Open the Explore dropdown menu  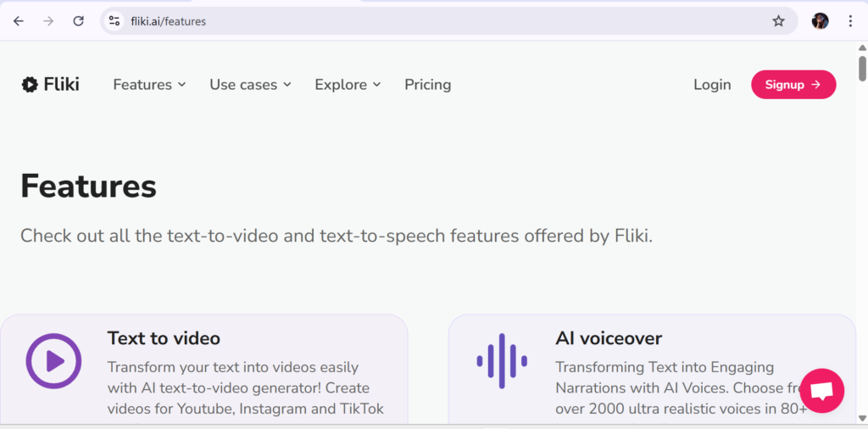348,85
